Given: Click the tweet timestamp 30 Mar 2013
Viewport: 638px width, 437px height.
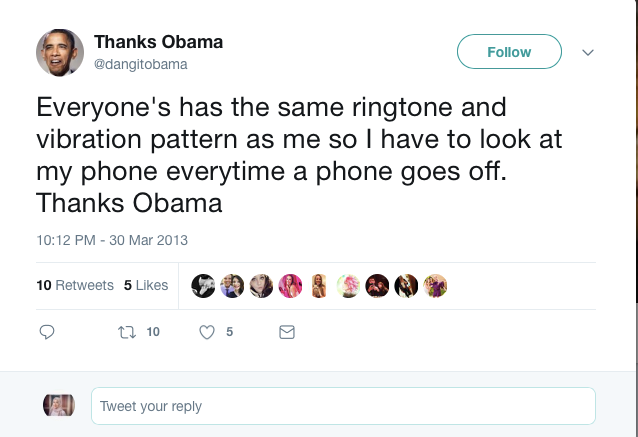Looking at the screenshot, I should tap(112, 240).
